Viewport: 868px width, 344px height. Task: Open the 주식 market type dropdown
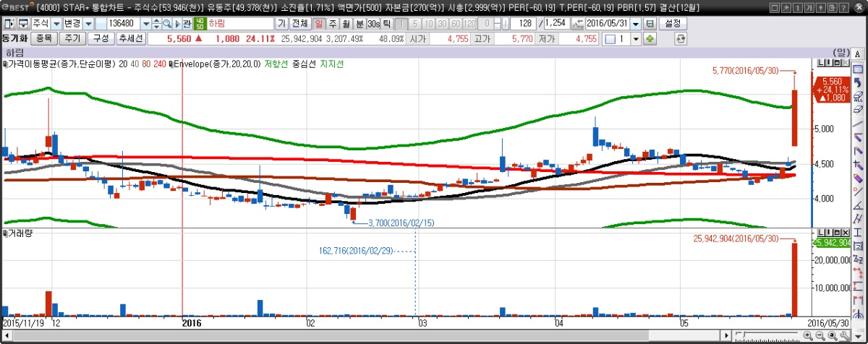click(x=56, y=23)
